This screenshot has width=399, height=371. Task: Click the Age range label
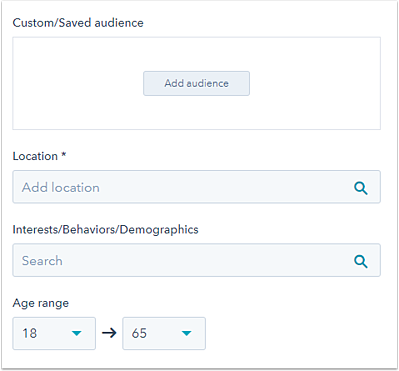click(41, 303)
